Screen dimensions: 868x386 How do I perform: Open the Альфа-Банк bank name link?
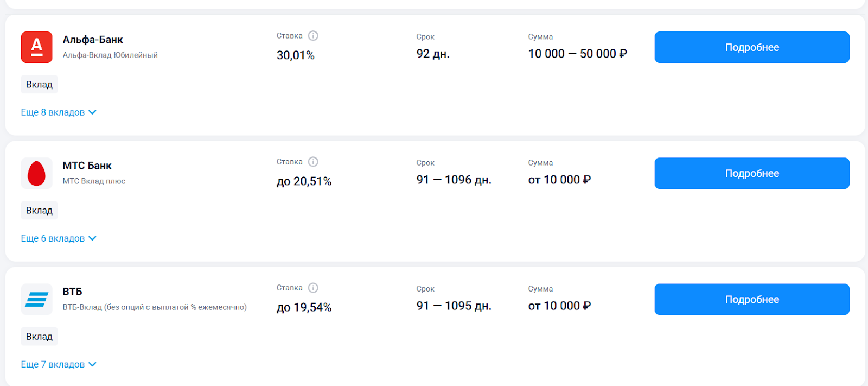pyautogui.click(x=93, y=40)
